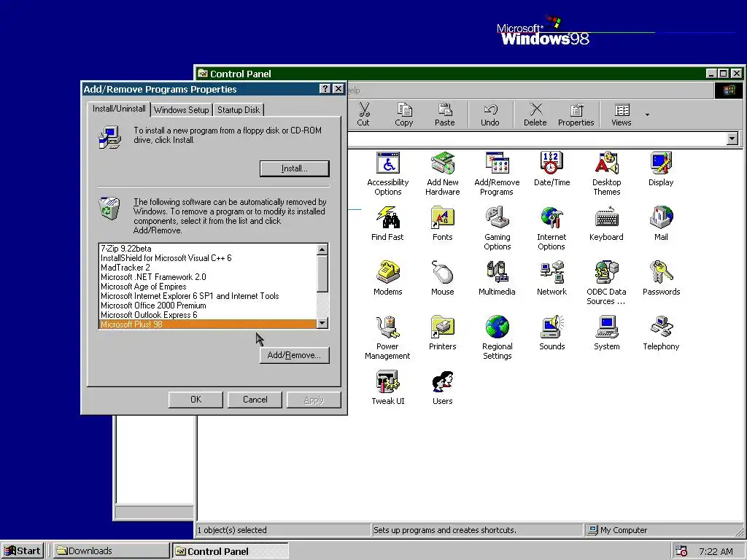The width and height of the screenshot is (747, 560).
Task: Select Telephony icon
Action: coord(661,332)
